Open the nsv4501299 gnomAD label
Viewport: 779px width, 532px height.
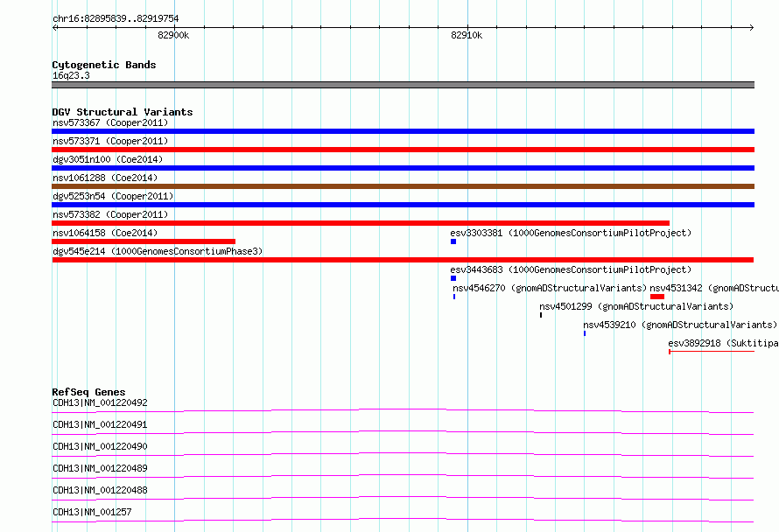636,306
